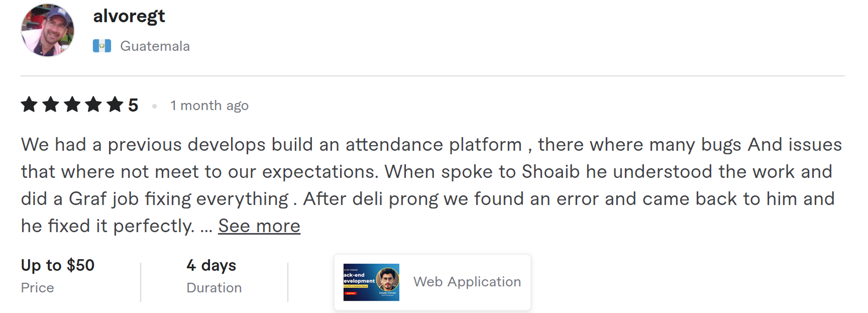The height and width of the screenshot is (313, 868).
Task: Click the alvoregt reviewer profile picture
Action: pyautogui.click(x=48, y=30)
